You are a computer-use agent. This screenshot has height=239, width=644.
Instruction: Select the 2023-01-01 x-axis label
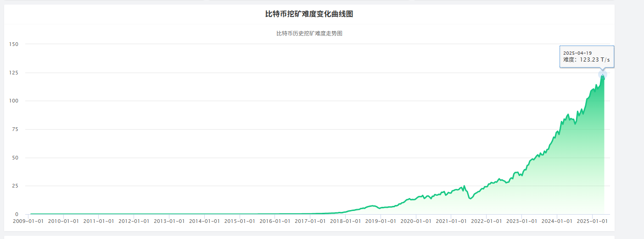pos(521,221)
